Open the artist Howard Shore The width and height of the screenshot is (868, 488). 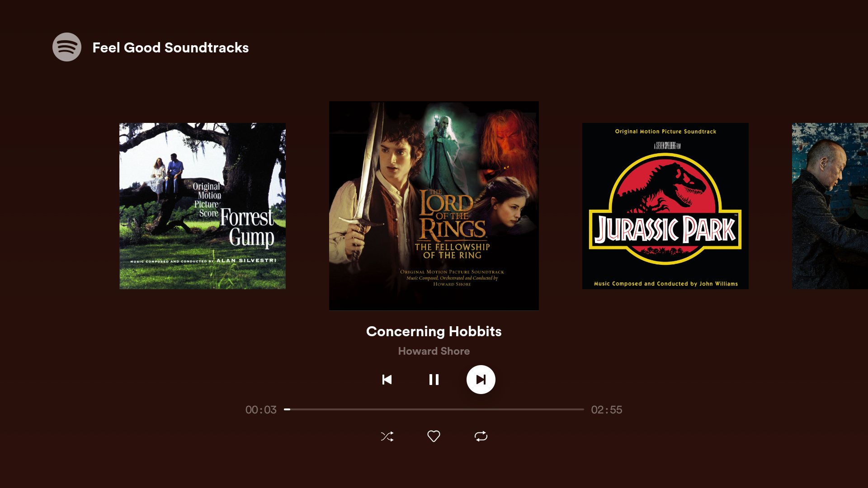point(434,351)
